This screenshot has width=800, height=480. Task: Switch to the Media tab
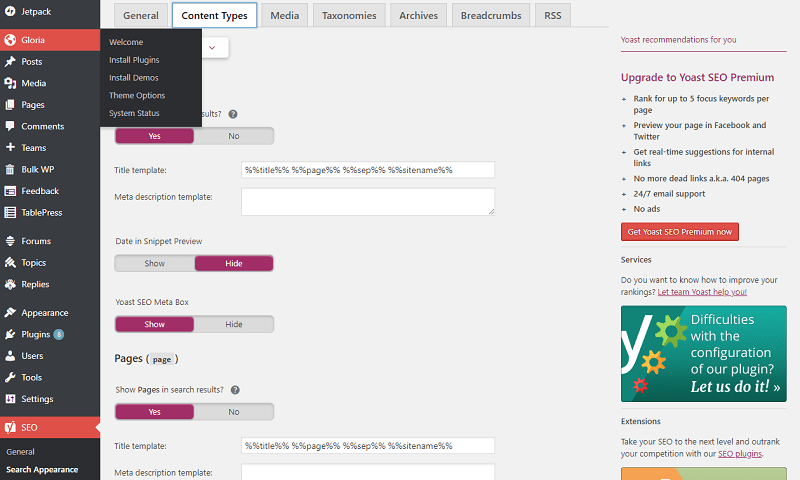pos(285,15)
